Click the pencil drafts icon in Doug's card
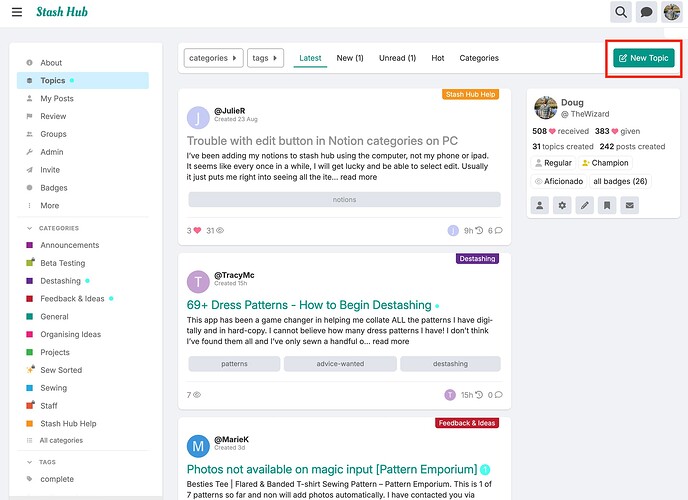Viewport: 688px width, 500px height. (x=585, y=205)
